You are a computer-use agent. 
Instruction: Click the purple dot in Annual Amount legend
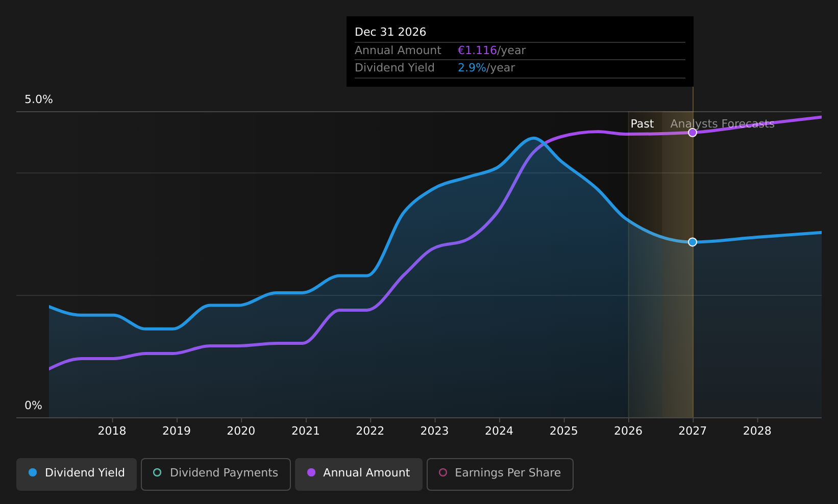pyautogui.click(x=311, y=472)
